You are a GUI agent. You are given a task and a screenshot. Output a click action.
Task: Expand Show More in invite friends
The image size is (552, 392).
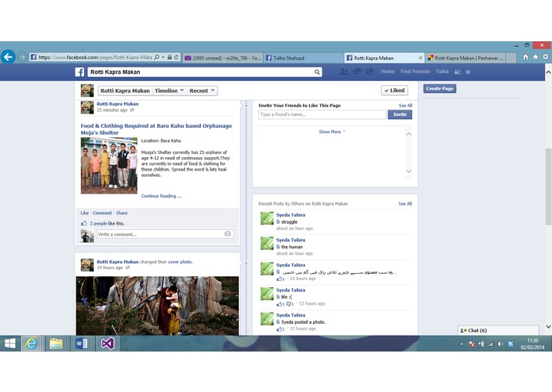tap(332, 132)
